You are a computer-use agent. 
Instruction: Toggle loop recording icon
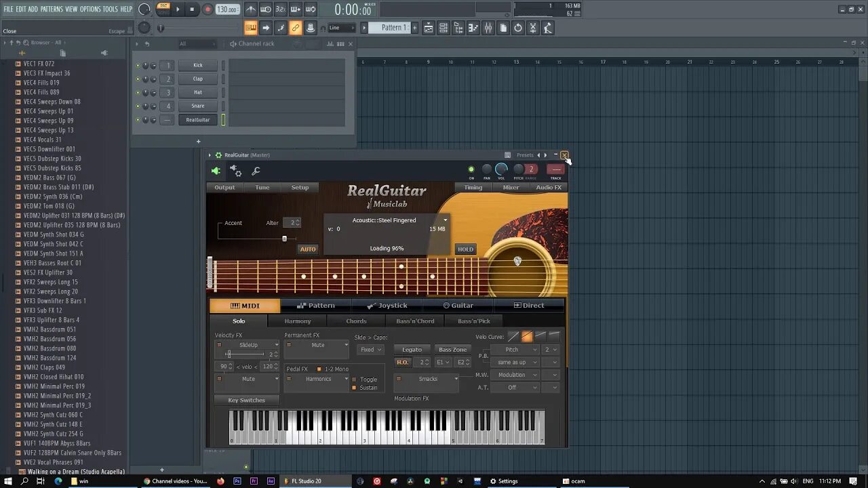tap(311, 9)
